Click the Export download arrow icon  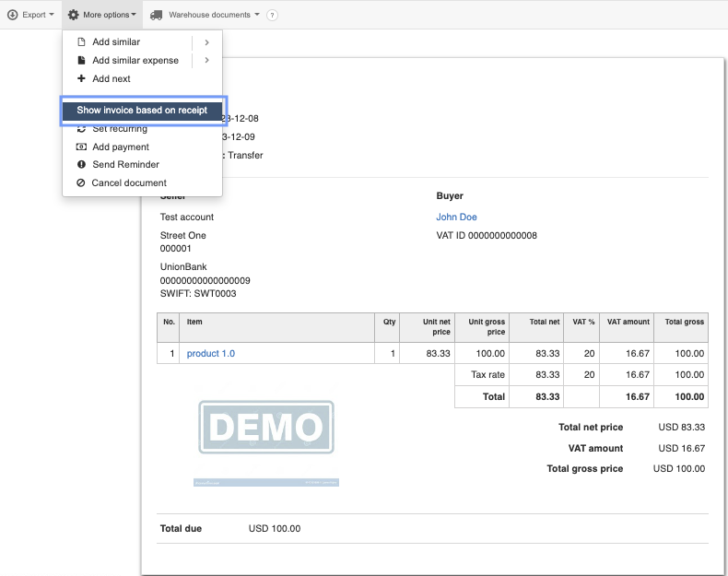(13, 15)
